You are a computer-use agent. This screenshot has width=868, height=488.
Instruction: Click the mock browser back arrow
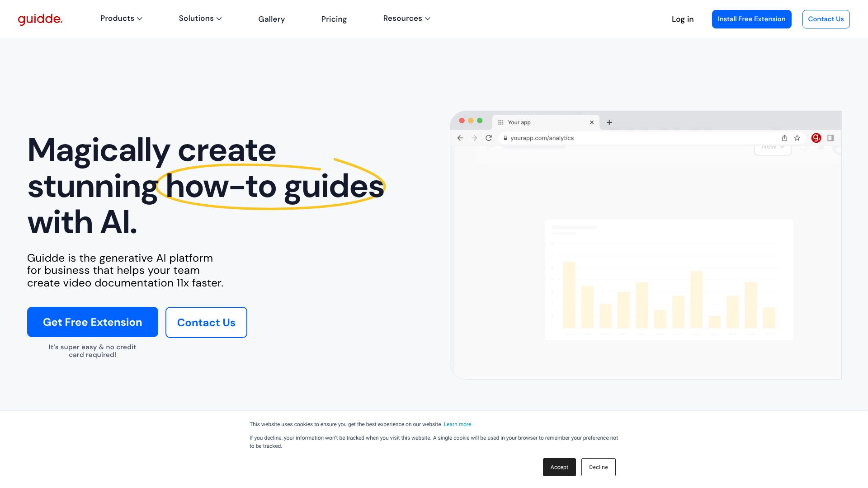pyautogui.click(x=460, y=138)
